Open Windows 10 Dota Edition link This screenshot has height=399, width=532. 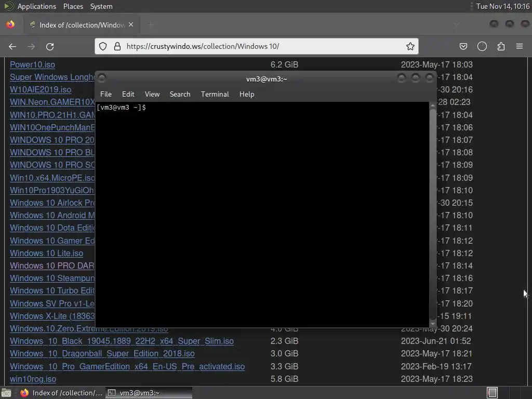(x=52, y=228)
